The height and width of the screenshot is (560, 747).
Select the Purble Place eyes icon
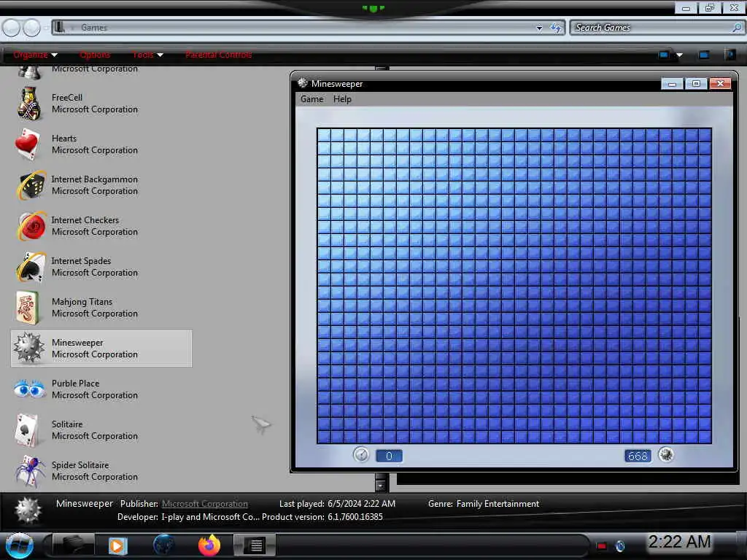29,389
